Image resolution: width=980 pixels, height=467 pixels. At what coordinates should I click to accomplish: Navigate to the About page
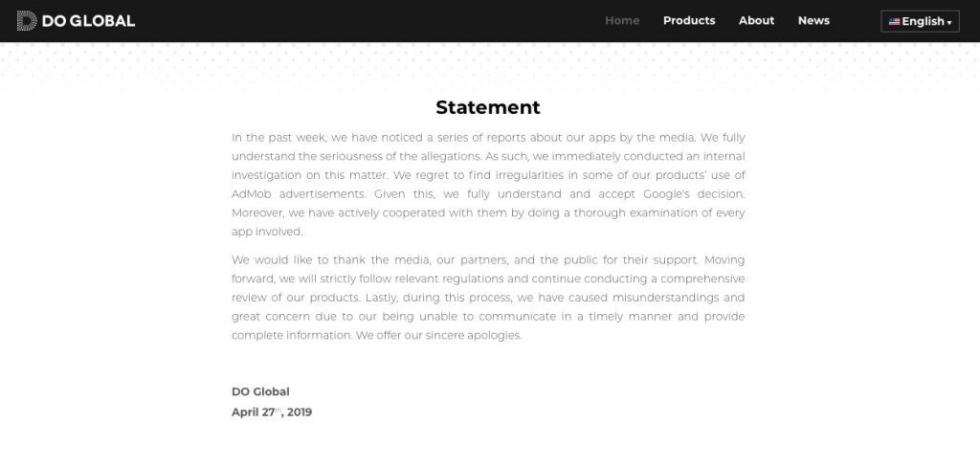click(x=756, y=20)
